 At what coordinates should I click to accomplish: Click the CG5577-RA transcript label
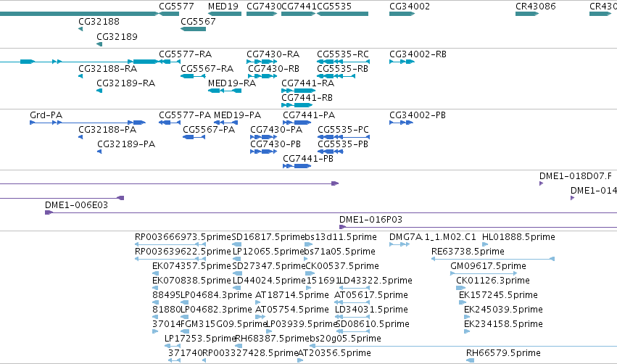tap(186, 54)
